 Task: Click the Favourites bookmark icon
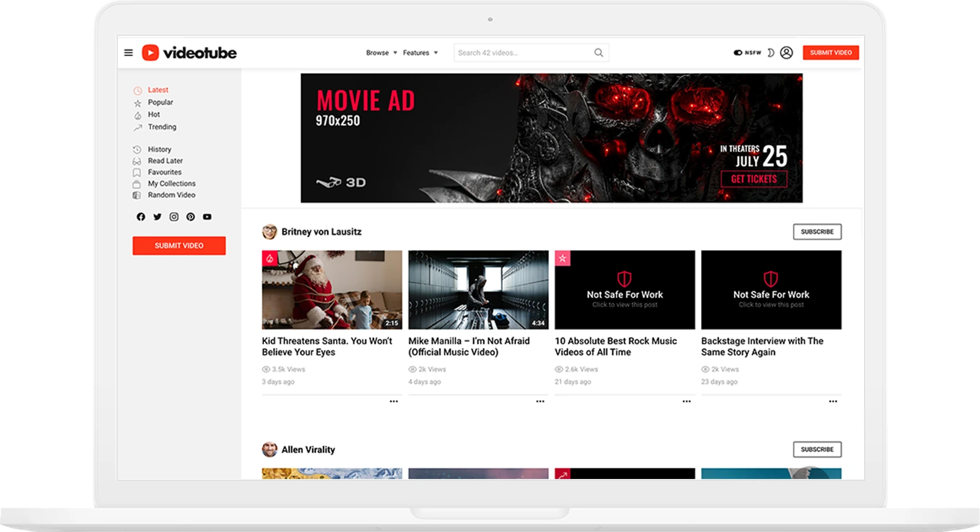pyautogui.click(x=137, y=173)
